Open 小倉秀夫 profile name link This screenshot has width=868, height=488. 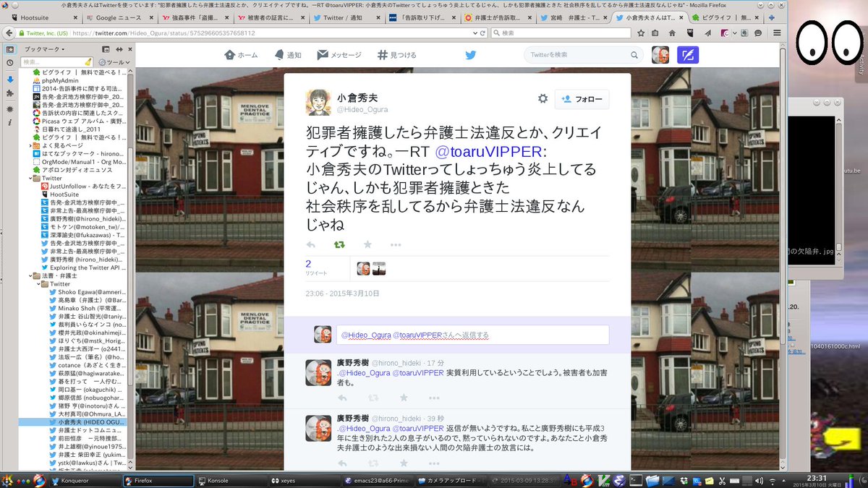tap(357, 98)
